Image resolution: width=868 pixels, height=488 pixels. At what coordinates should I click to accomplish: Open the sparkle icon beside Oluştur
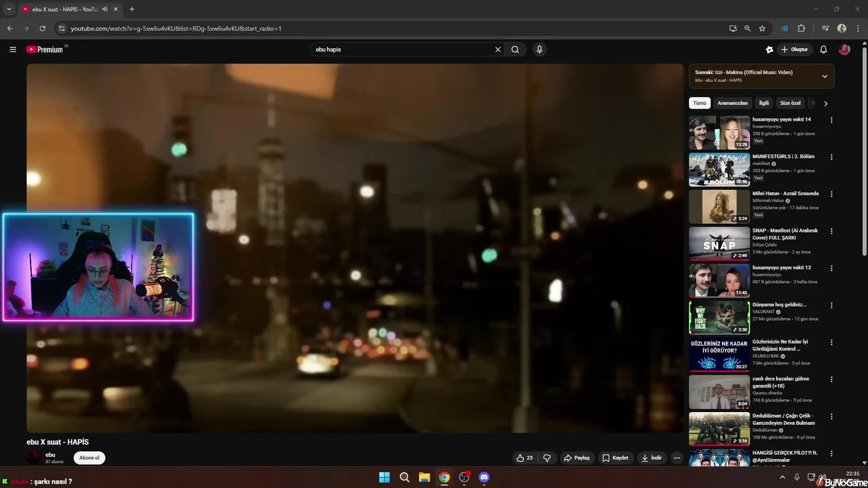[769, 49]
